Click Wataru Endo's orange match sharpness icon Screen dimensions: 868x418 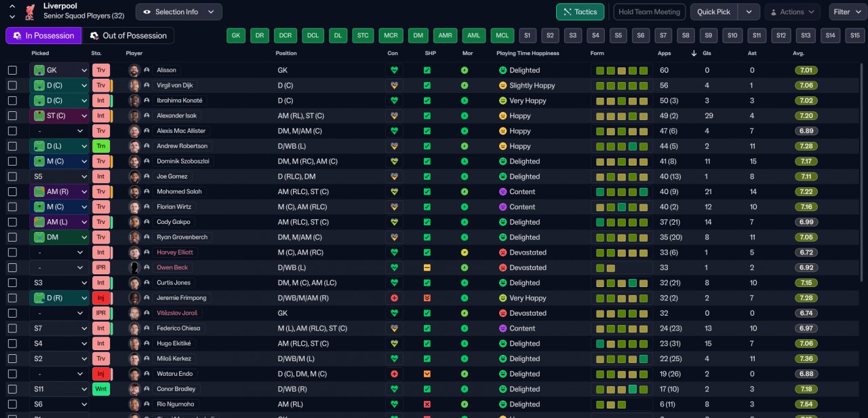(427, 374)
